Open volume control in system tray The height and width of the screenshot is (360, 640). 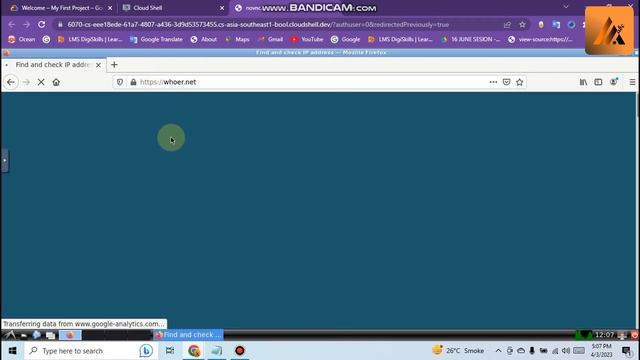[x=566, y=351]
